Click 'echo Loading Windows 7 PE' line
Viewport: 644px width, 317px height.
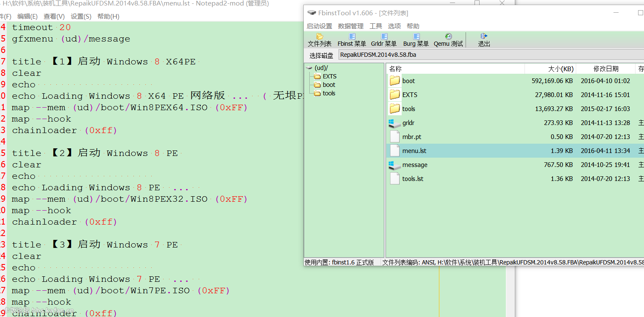pyautogui.click(x=100, y=279)
